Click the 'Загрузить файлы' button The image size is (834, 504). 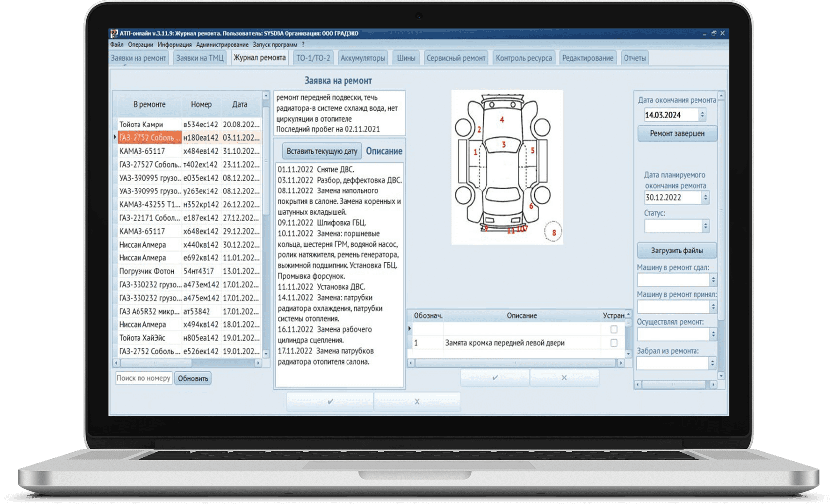coord(677,251)
